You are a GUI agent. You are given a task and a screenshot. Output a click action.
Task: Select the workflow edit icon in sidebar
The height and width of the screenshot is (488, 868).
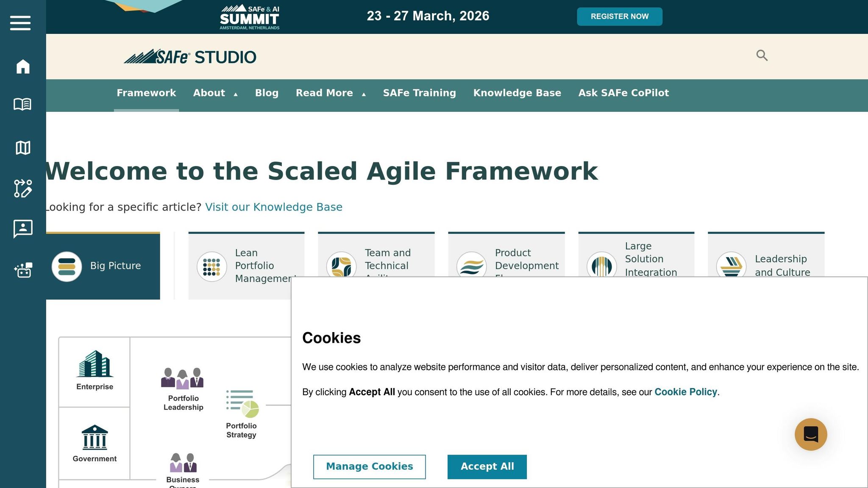click(x=23, y=189)
